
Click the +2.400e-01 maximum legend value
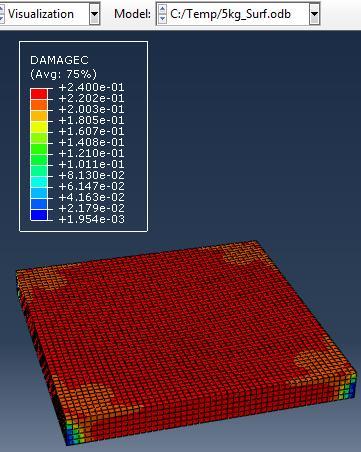[91, 87]
